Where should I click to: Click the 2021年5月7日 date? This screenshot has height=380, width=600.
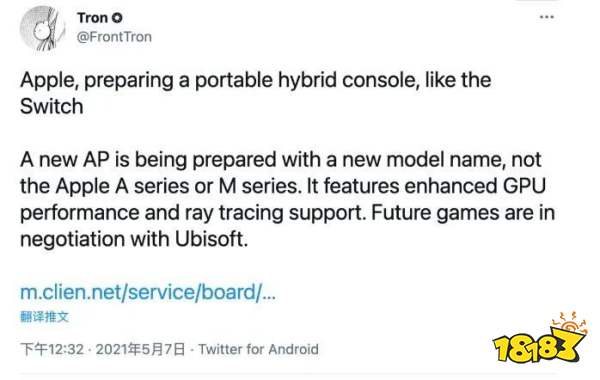(x=140, y=349)
